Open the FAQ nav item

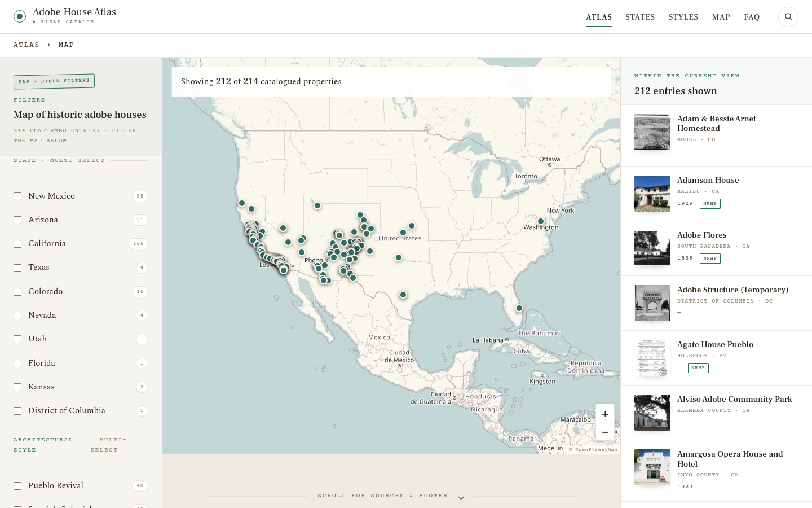752,17
